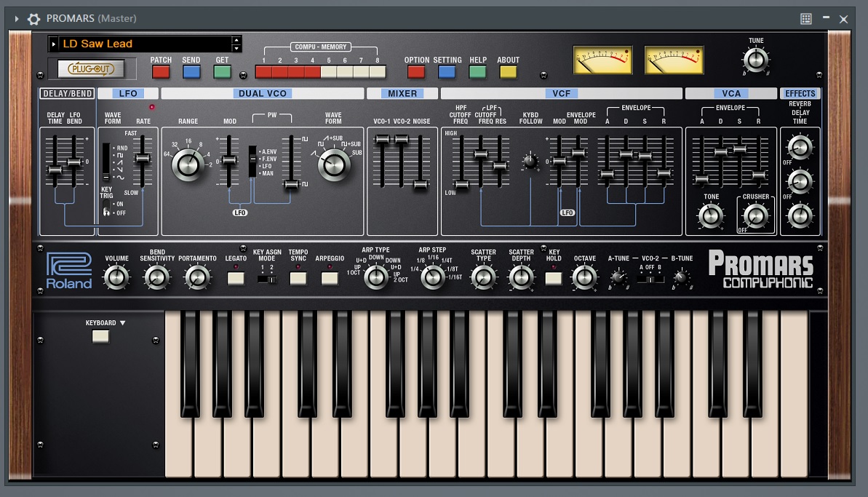Turn the Octave knob

click(584, 277)
